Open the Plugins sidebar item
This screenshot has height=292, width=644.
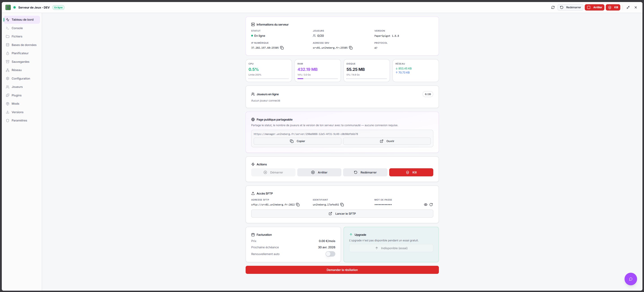point(17,95)
